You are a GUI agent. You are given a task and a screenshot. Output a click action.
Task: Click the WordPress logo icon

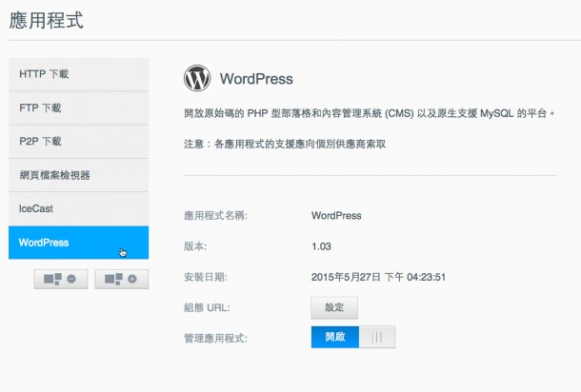[x=197, y=78]
